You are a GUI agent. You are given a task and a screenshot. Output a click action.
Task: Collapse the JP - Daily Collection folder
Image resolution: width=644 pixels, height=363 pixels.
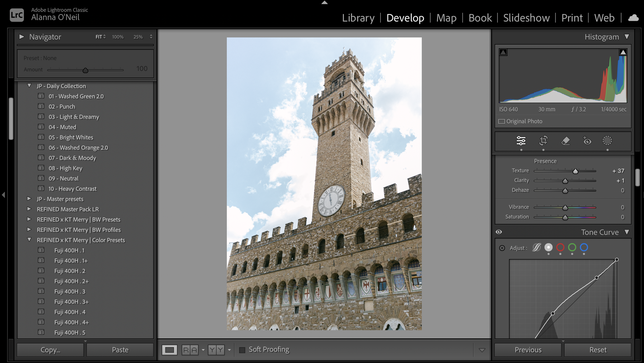coord(29,86)
